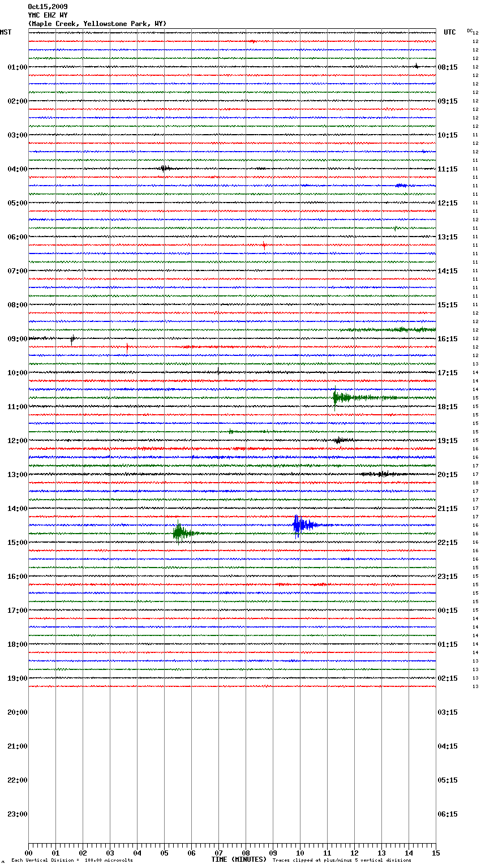The width and height of the screenshot is (481, 868).
Task: Click the "08" minute tick label on the bottom axis
Action: 246,853
